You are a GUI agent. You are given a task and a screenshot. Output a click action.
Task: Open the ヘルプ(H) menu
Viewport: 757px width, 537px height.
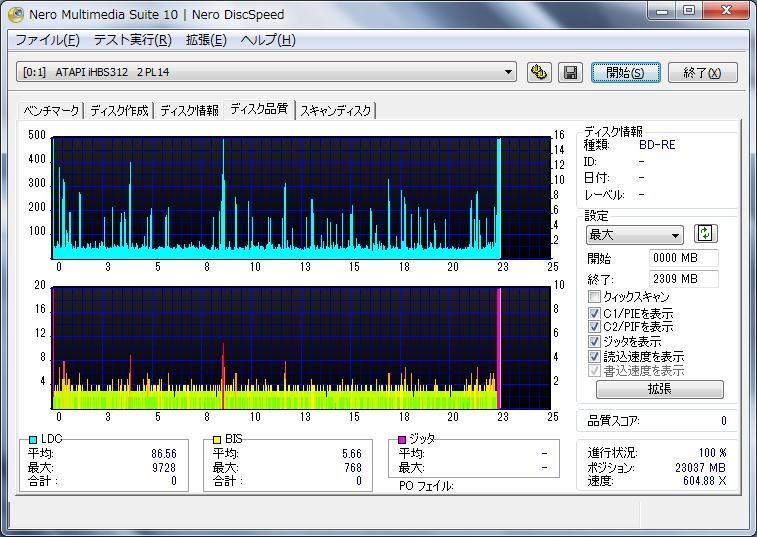click(268, 40)
